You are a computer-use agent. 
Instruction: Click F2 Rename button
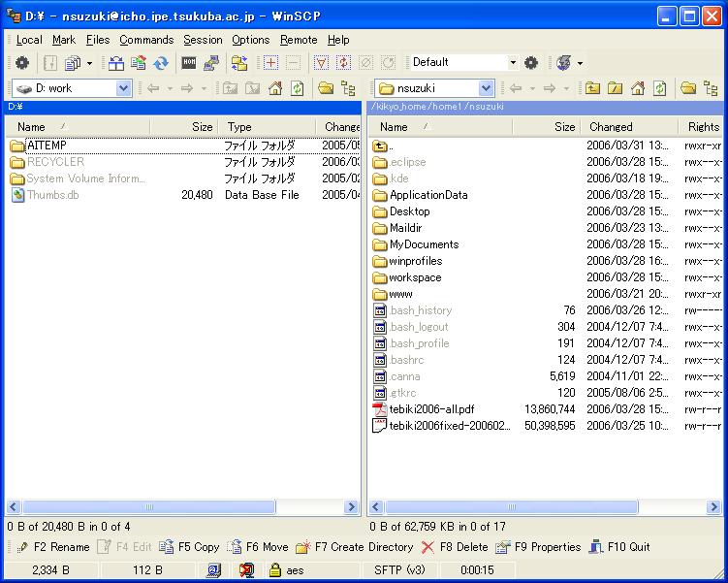(52, 547)
